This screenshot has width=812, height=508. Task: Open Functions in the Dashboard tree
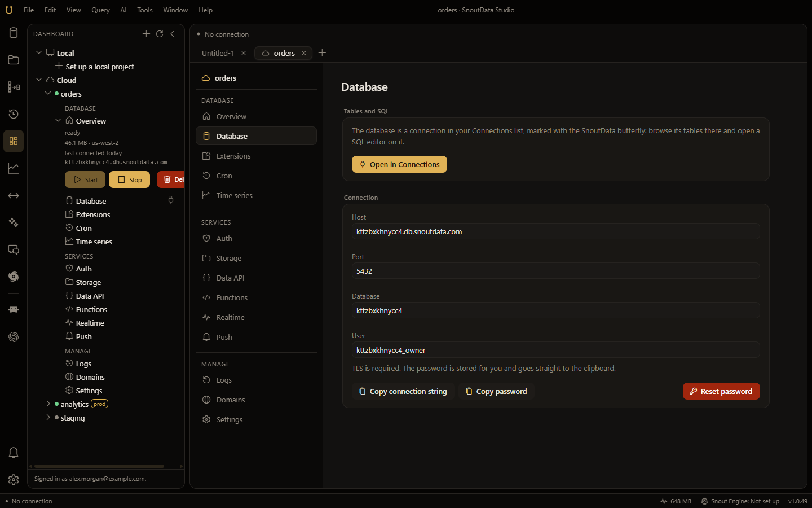tap(91, 309)
